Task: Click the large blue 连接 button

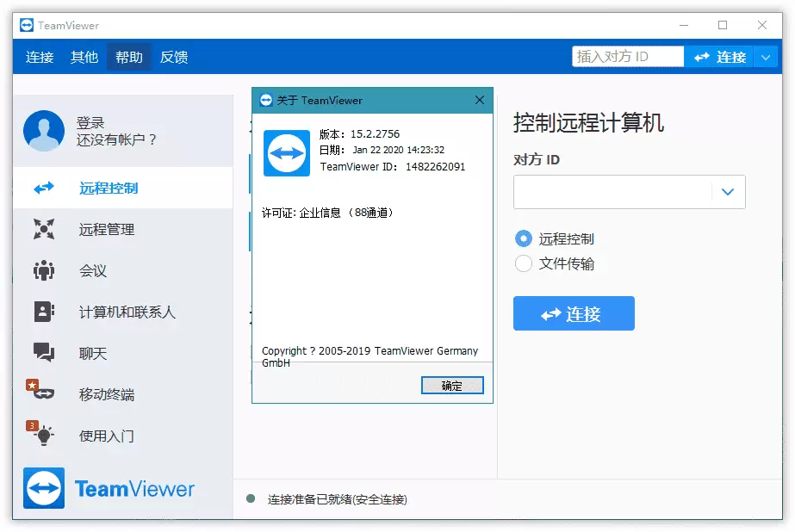Action: [x=574, y=313]
